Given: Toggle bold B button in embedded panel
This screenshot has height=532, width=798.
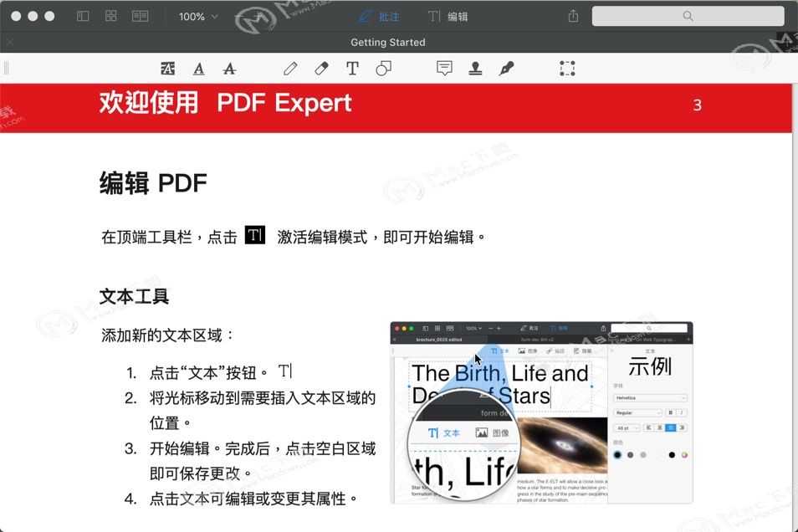Looking at the screenshot, I should (x=670, y=413).
